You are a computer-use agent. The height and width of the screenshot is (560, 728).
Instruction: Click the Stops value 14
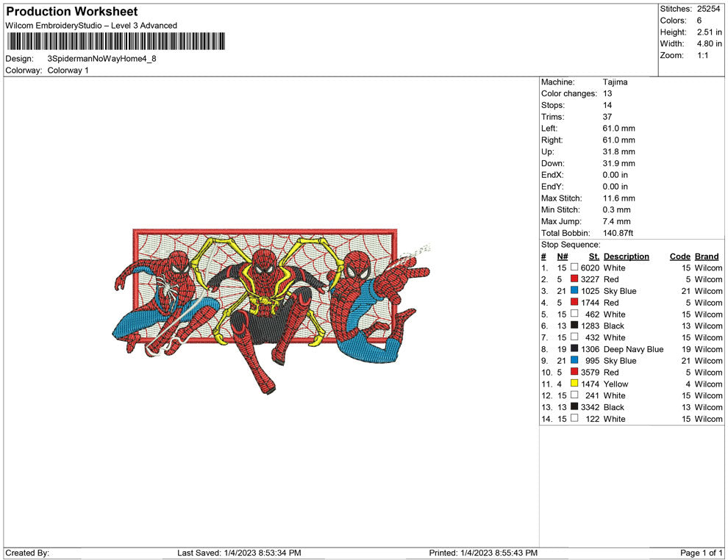click(x=607, y=105)
